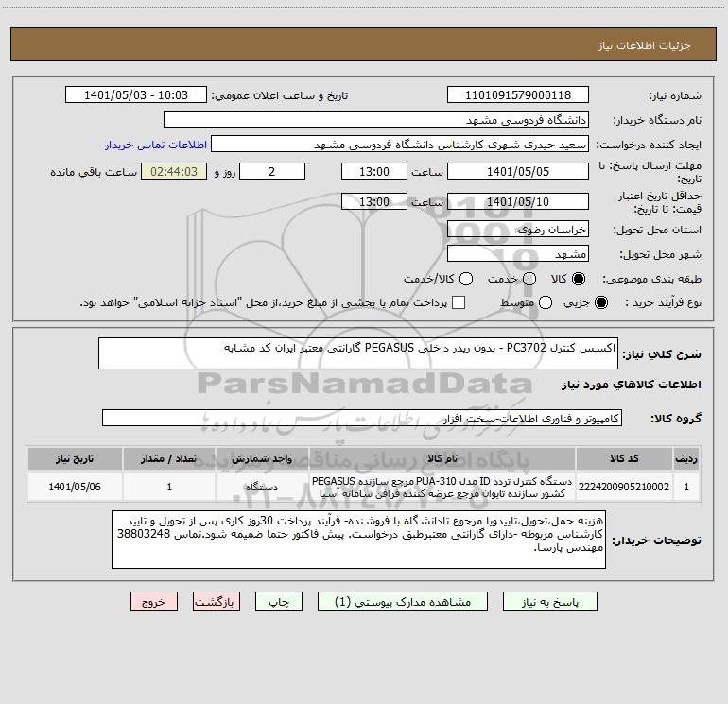Select the کالا radio button
The width and height of the screenshot is (728, 704).
[x=579, y=279]
